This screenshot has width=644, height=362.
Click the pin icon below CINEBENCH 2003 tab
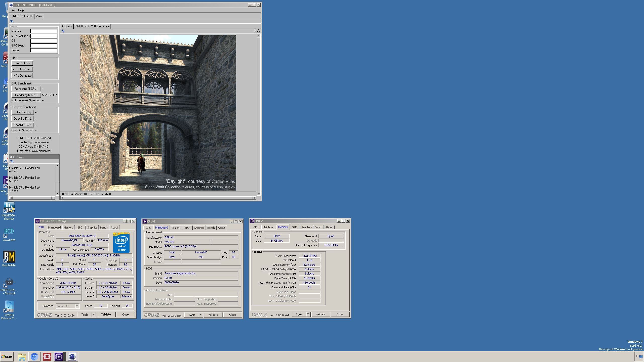pyautogui.click(x=12, y=21)
